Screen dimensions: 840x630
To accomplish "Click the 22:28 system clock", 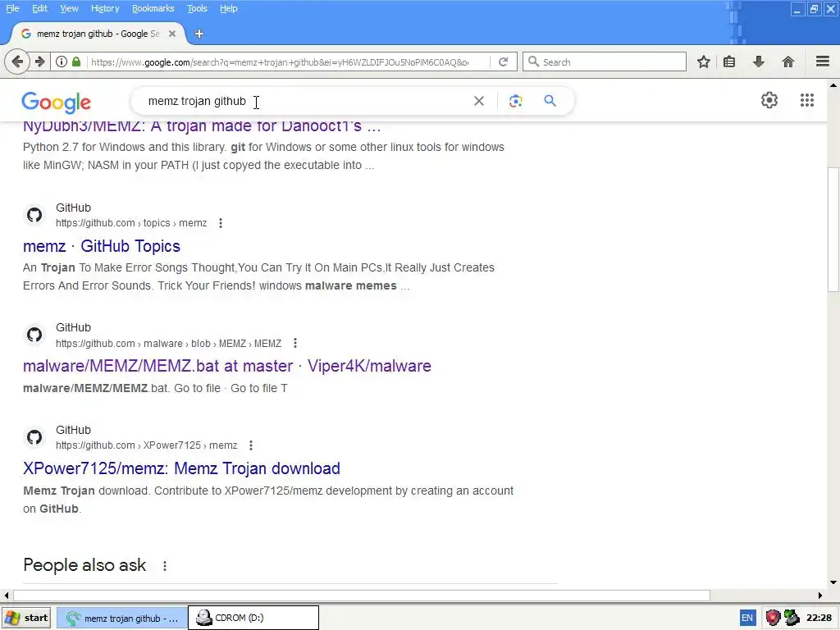I will [x=819, y=619].
